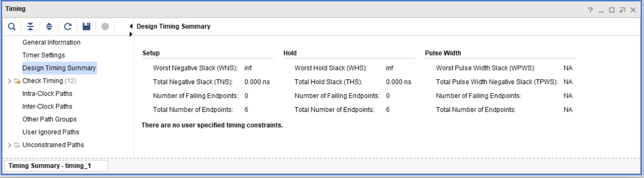
Task: Click Worst Negative Slack (WNS) label
Action: 195,68
